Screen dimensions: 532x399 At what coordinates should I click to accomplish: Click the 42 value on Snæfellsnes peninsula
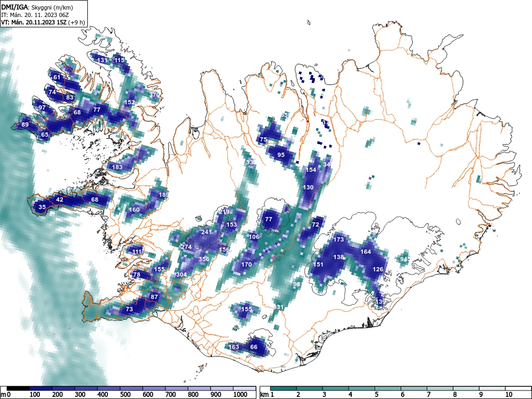(x=60, y=199)
